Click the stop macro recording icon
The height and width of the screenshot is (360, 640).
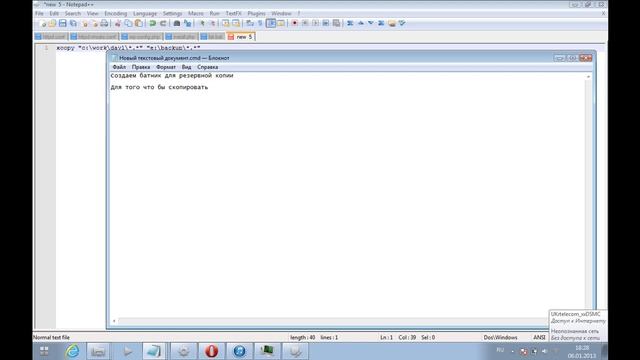click(305, 23)
